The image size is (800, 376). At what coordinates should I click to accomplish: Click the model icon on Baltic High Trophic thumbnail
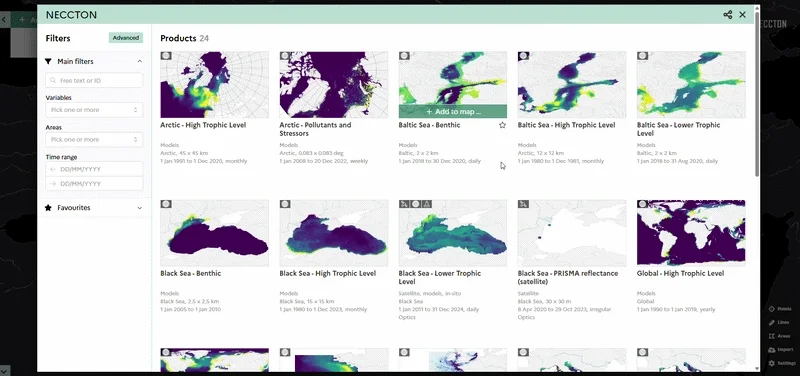pyautogui.click(x=523, y=56)
